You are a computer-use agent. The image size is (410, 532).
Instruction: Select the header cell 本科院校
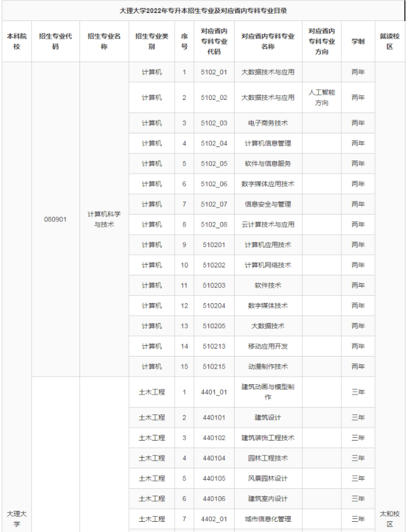click(x=16, y=41)
